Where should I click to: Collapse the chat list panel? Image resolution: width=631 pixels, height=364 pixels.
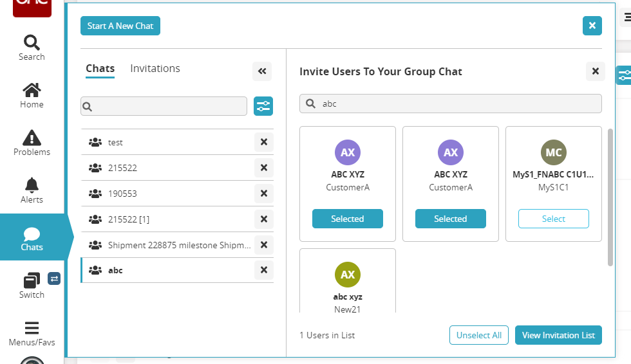pos(262,71)
